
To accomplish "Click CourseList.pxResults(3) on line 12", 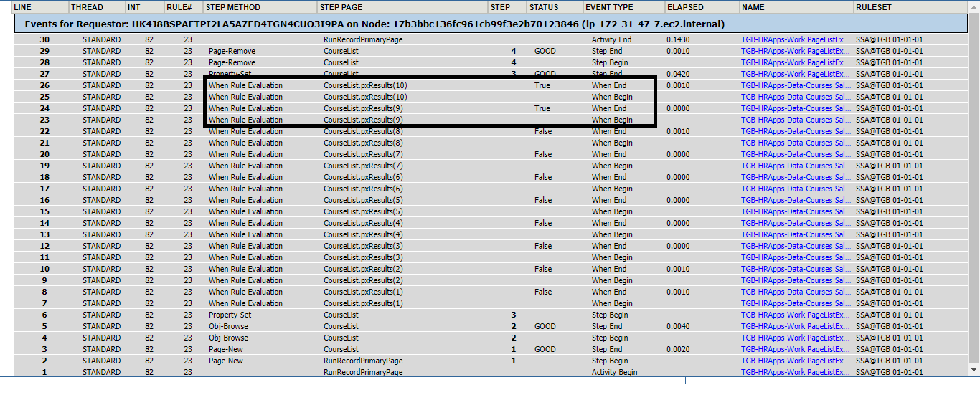I will 363,246.
